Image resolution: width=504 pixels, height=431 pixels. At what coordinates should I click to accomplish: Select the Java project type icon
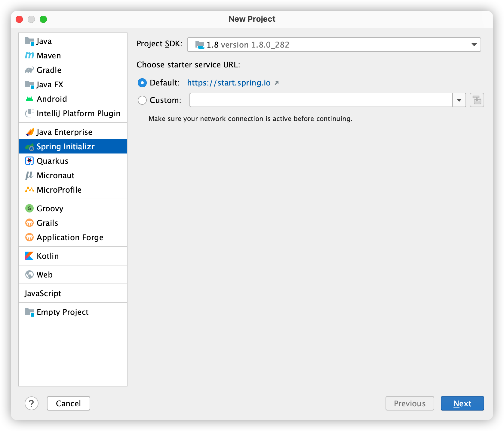(x=29, y=41)
